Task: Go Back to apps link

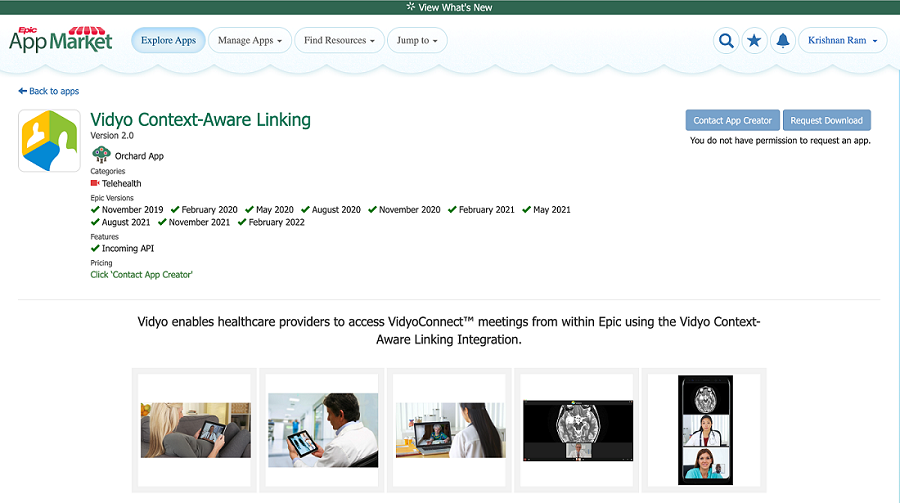Action: tap(49, 91)
